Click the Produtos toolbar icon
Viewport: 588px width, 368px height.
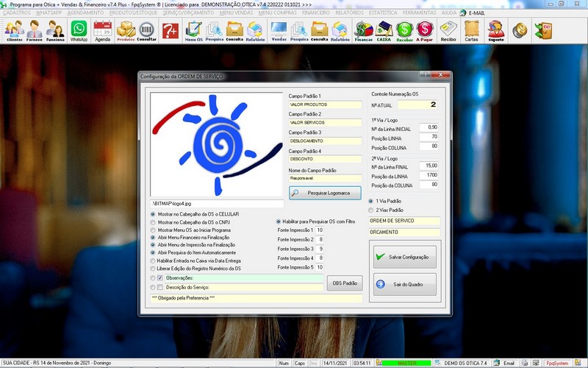(x=126, y=30)
